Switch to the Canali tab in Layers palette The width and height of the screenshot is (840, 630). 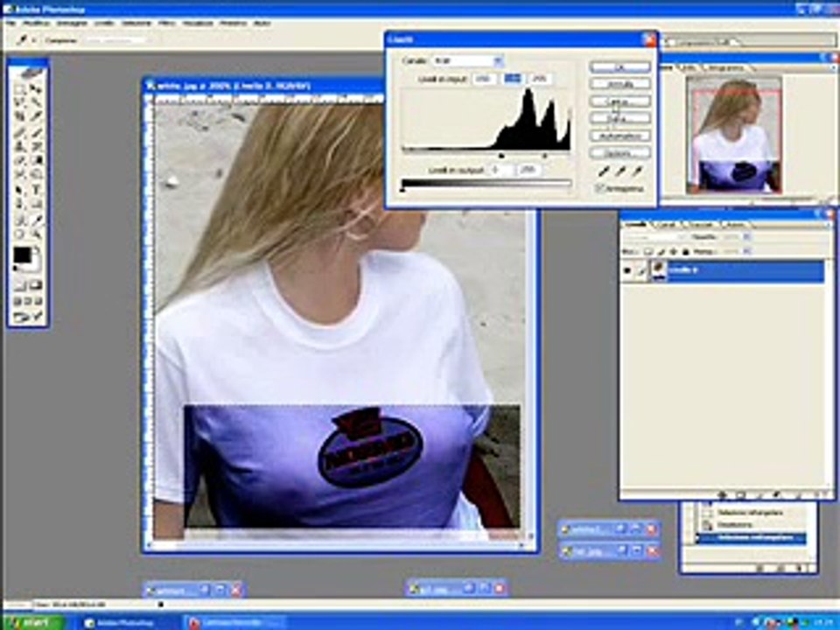click(665, 225)
